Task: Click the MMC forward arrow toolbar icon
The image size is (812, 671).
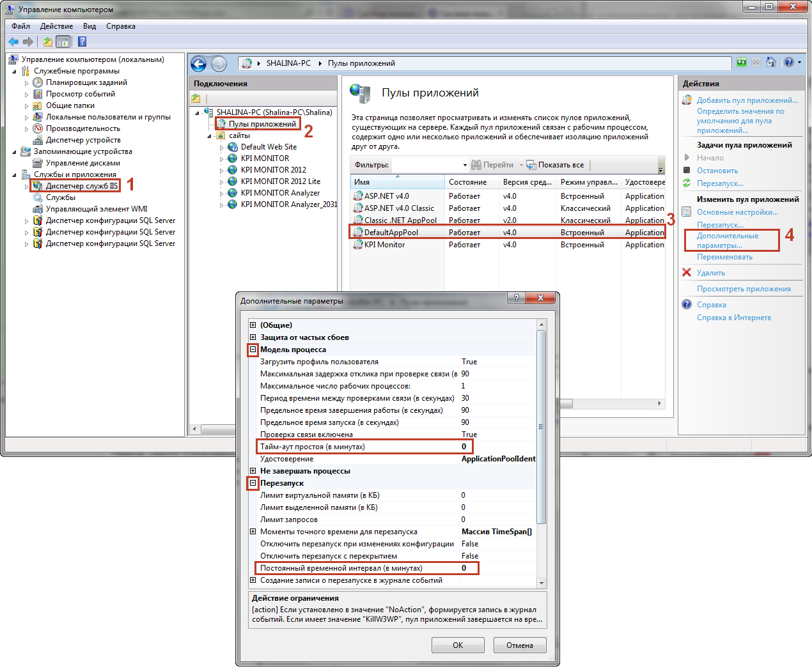Action: click(28, 42)
